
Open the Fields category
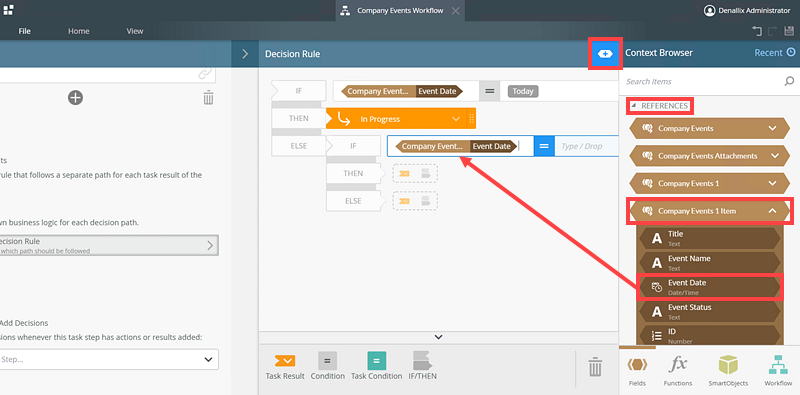tap(637, 371)
